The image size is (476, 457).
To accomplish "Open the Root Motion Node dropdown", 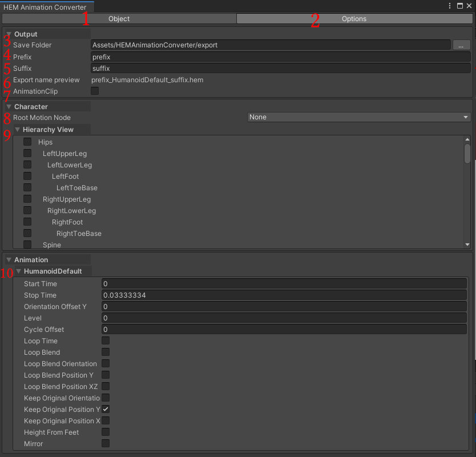I will coord(360,117).
